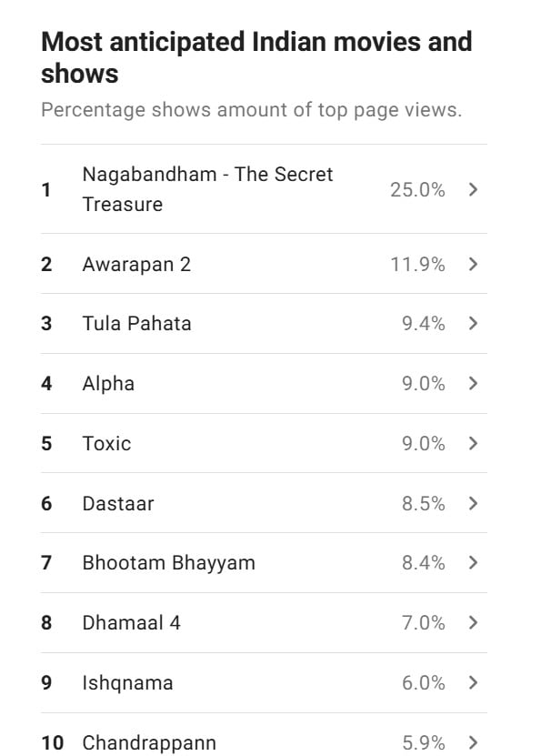Open Dhamaal 4 from the list
The height and width of the screenshot is (756, 541).
click(132, 622)
